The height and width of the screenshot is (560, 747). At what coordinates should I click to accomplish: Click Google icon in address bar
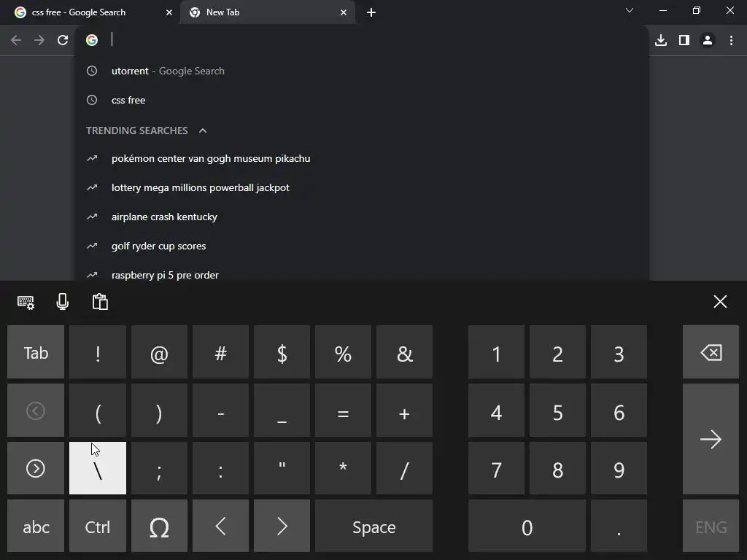point(92,40)
